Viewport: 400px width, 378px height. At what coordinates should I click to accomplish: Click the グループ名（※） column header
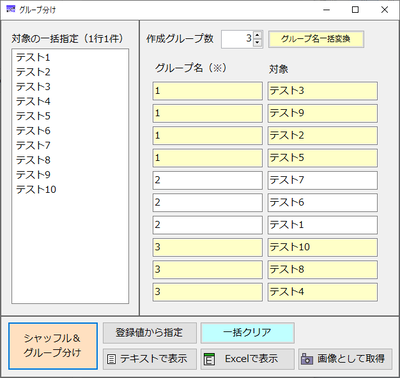(191, 68)
